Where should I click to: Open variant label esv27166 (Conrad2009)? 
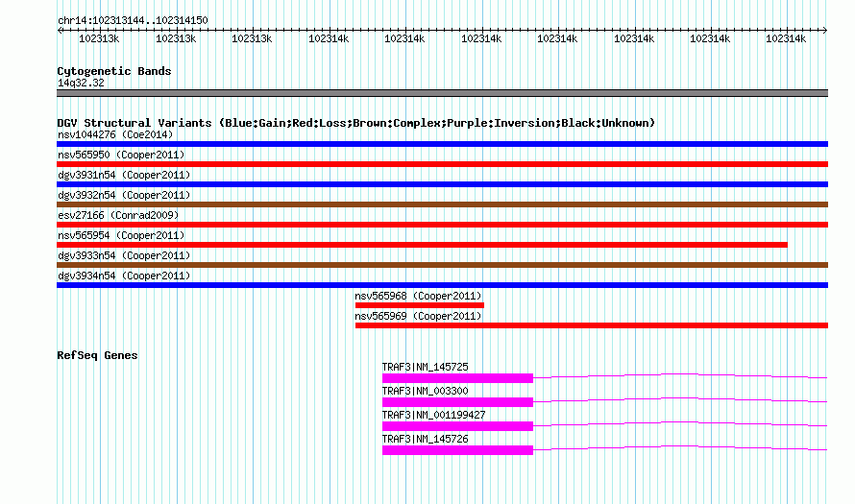[x=118, y=215]
